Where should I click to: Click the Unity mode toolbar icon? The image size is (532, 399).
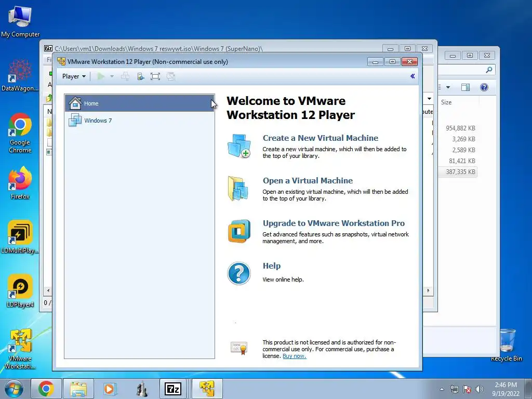click(x=171, y=76)
